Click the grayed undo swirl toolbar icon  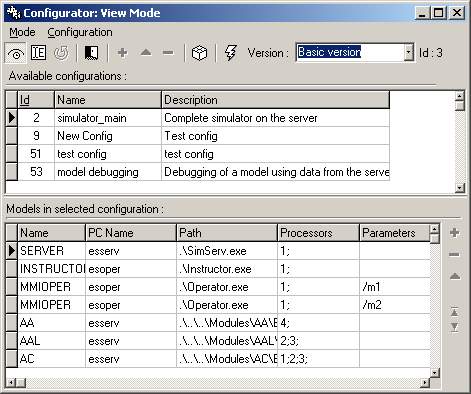[61, 53]
